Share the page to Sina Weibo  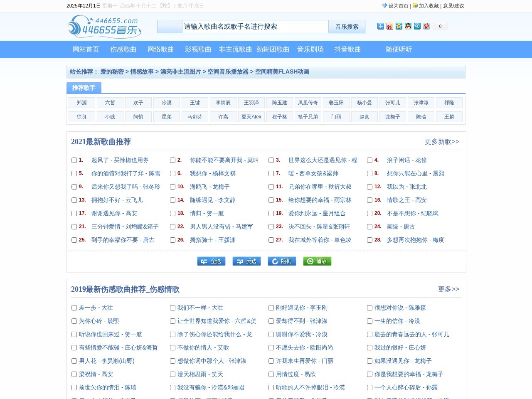(x=389, y=26)
